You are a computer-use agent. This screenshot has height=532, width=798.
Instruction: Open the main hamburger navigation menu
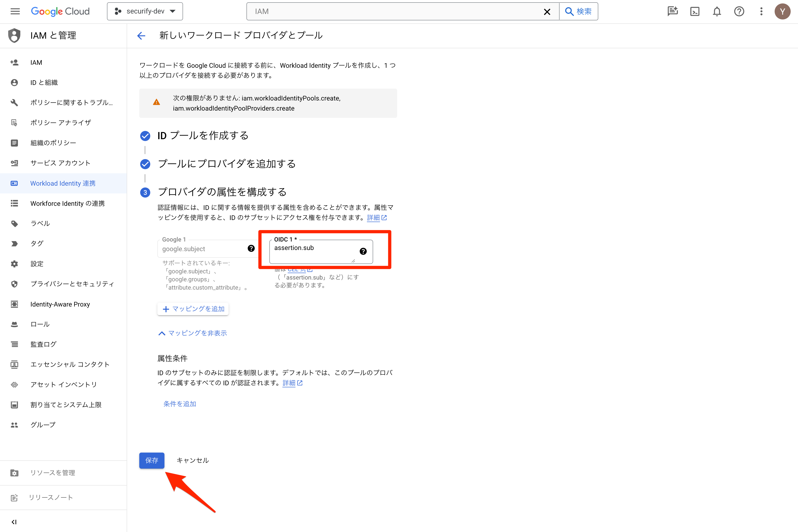pyautogui.click(x=15, y=11)
